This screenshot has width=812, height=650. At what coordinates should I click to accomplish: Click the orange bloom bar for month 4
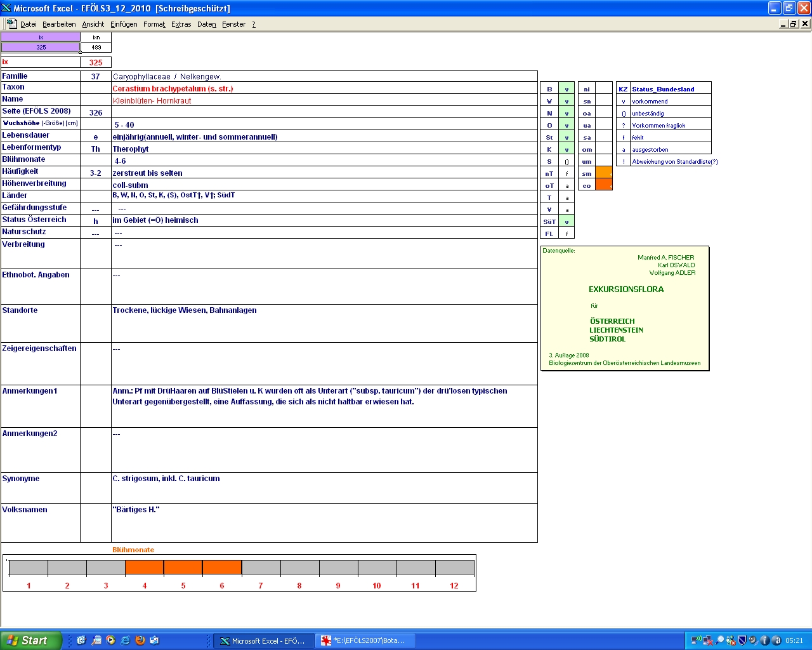[145, 567]
